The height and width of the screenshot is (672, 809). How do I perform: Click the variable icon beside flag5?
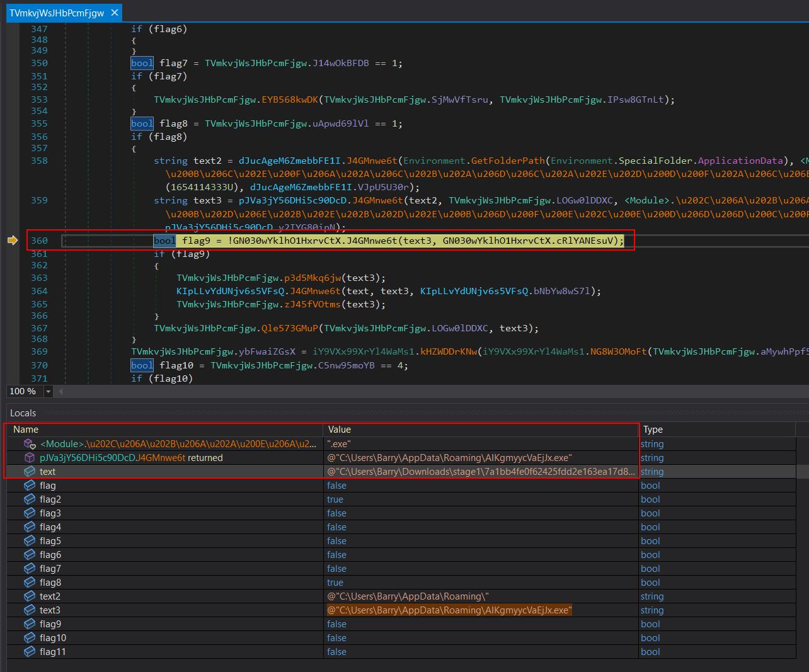click(x=30, y=541)
